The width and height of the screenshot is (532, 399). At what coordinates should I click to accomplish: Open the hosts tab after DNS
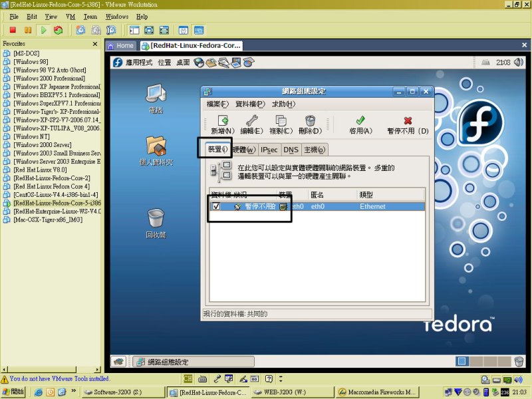315,150
